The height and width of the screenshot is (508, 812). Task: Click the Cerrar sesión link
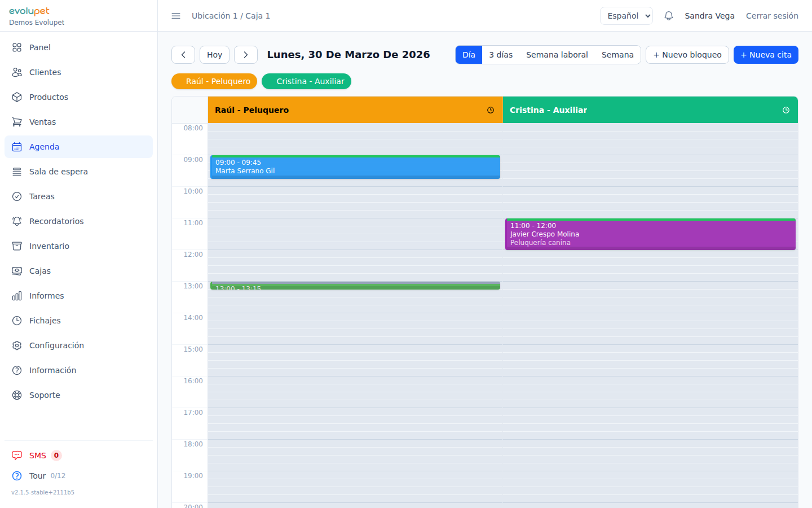pyautogui.click(x=772, y=16)
